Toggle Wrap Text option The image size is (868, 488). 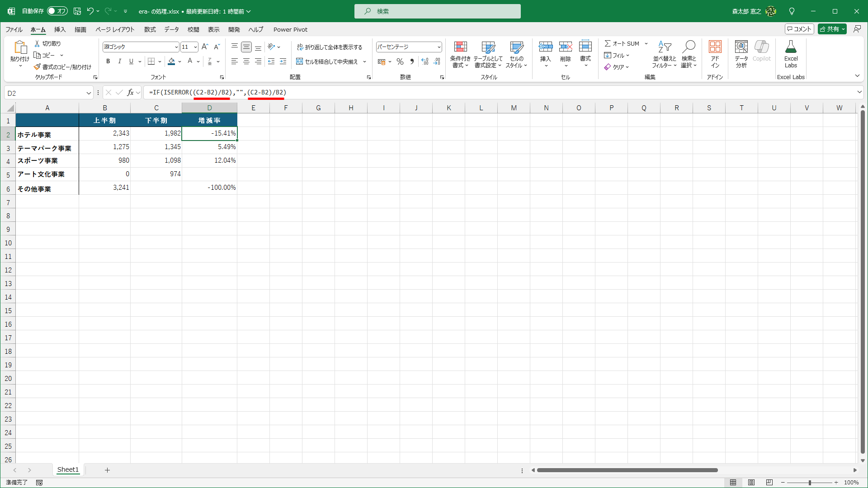point(330,47)
